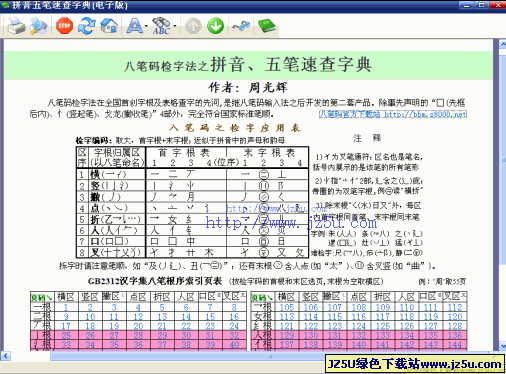Screen dimensions: 506x374
Task: Click the 首字根表 table header
Action: click(x=184, y=153)
